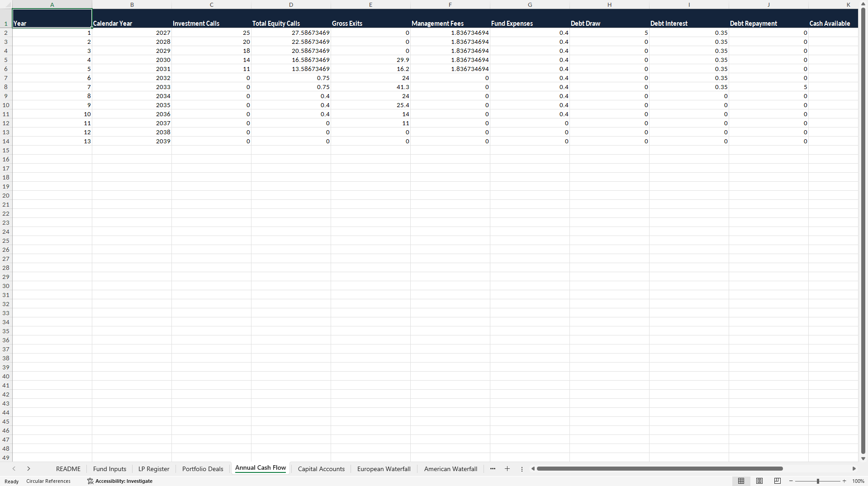Select the Debt Draw value 5 cell
This screenshot has width=868, height=486.
(609, 33)
